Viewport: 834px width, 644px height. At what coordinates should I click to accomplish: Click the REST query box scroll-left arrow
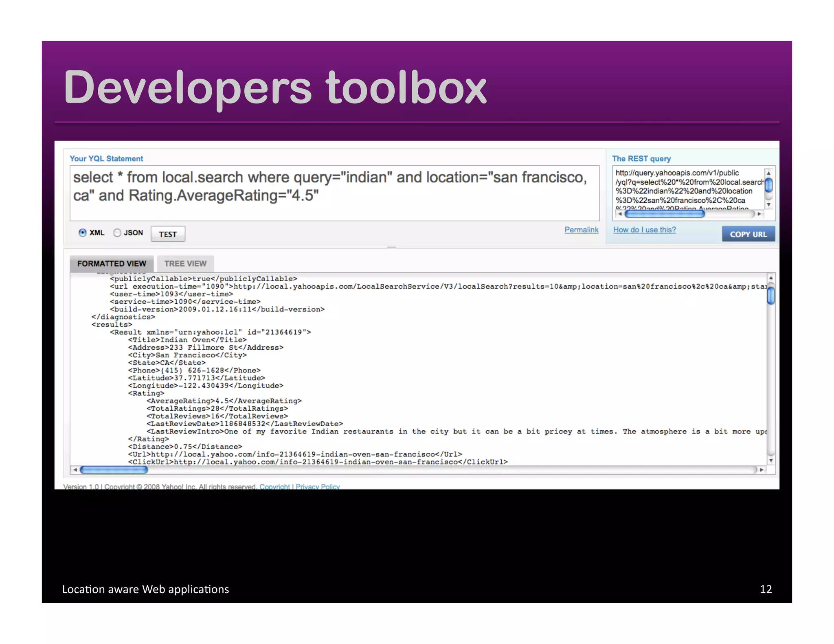pyautogui.click(x=619, y=214)
